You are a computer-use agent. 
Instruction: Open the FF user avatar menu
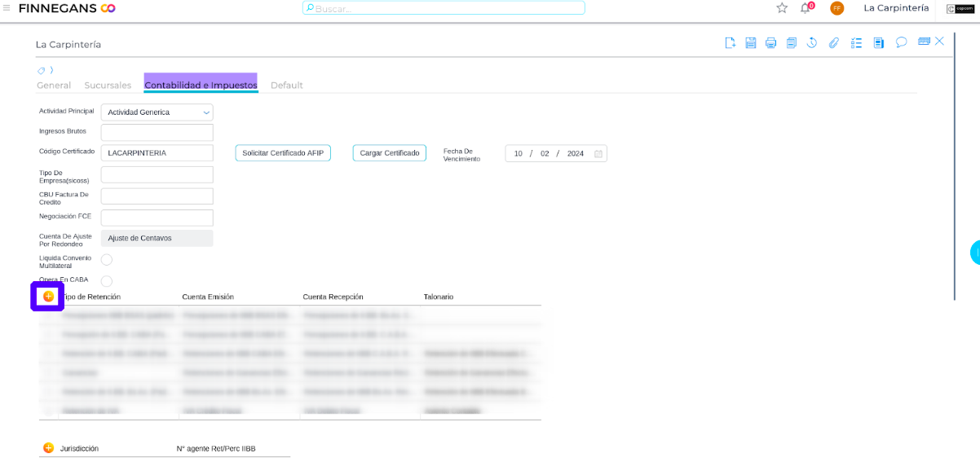click(837, 8)
